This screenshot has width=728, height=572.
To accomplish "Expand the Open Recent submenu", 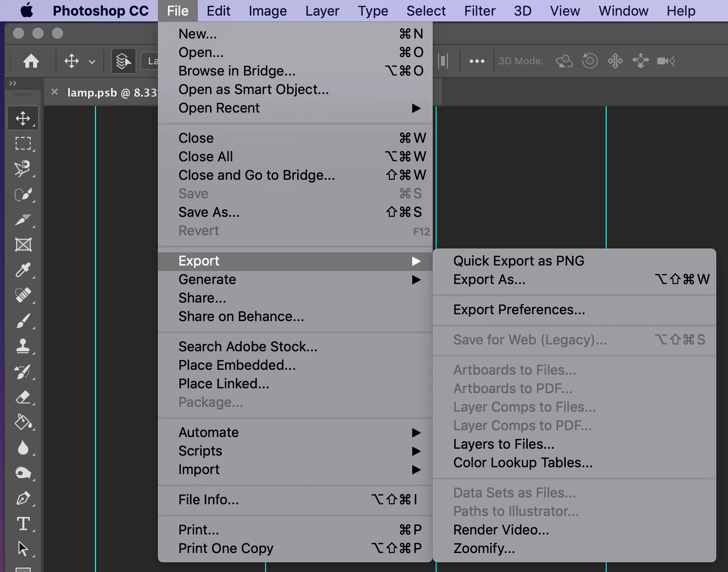I will click(x=295, y=108).
